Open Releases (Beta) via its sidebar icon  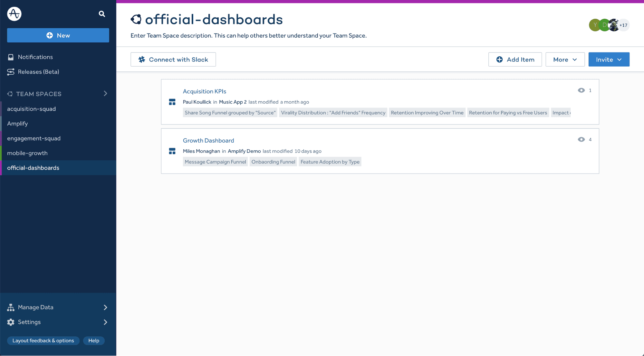point(11,72)
